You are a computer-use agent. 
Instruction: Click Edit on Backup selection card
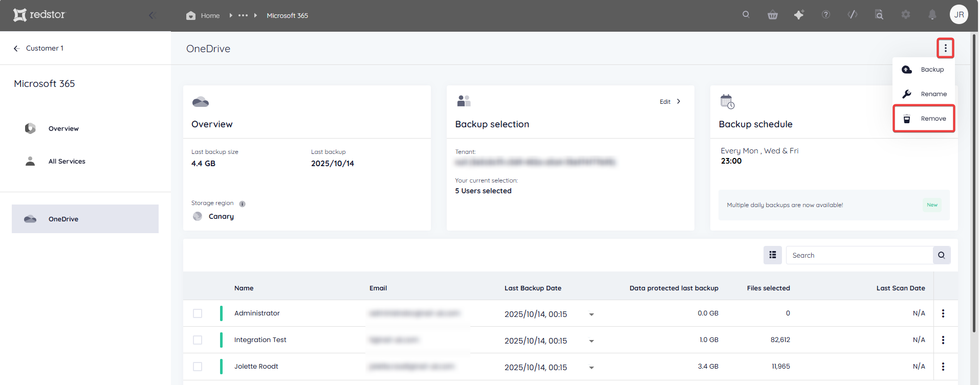pyautogui.click(x=665, y=102)
